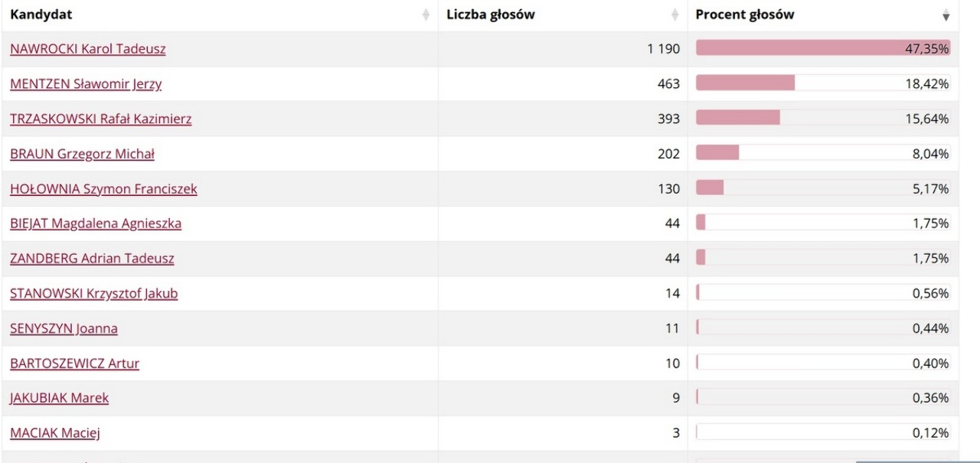Screen dimensions: 980x463
Task: Open MENTZEN Sławomir Jerzy candidate link
Action: 86,84
